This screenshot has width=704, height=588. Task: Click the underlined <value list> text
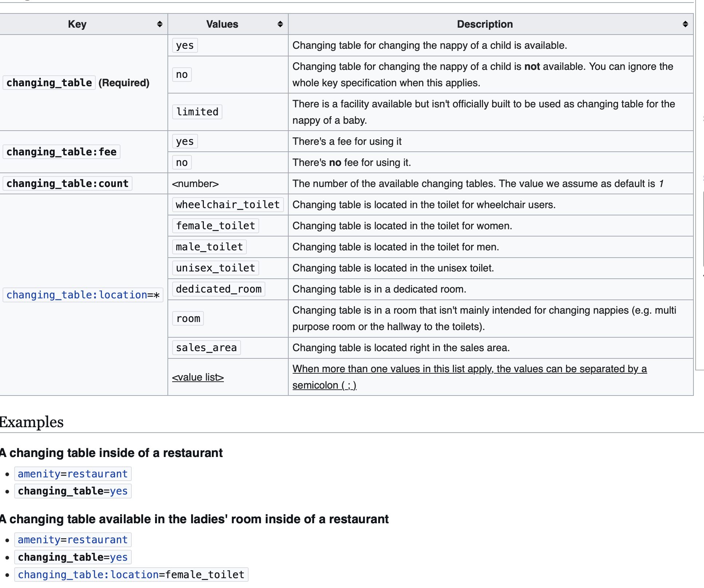(x=198, y=377)
